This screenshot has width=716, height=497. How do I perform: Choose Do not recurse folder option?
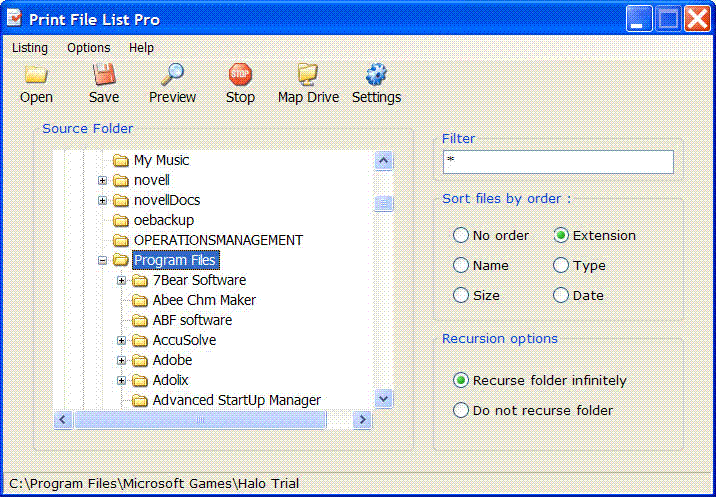pos(461,410)
